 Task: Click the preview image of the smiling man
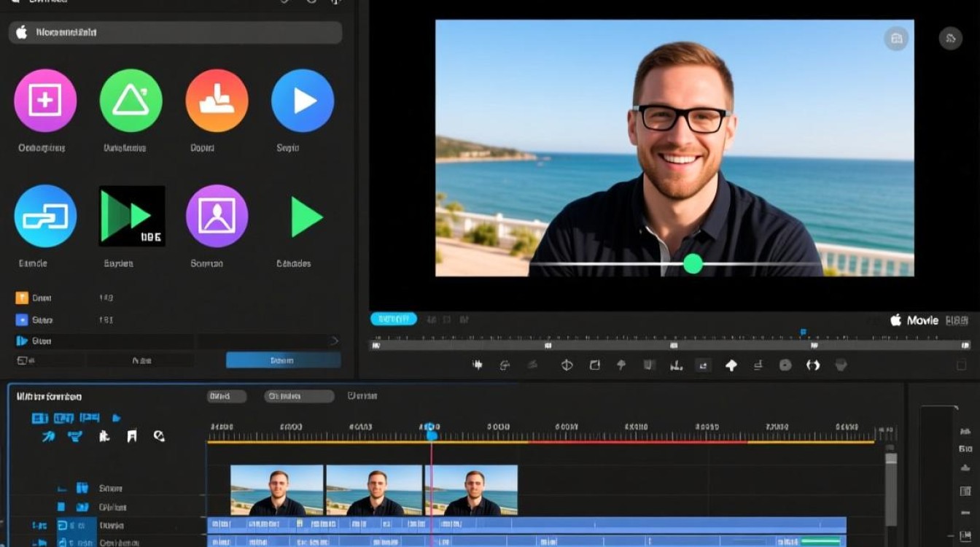tap(674, 148)
